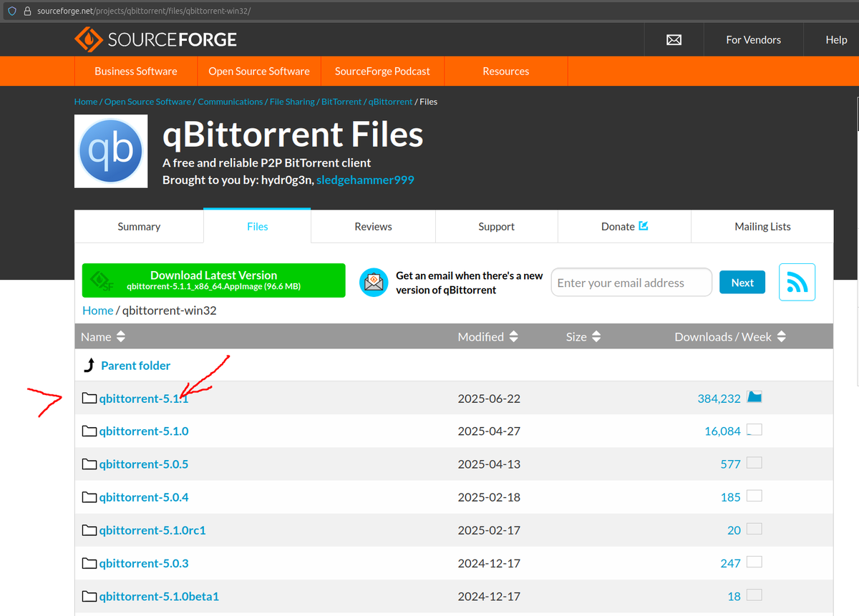
Task: Click the curved arrow icon beside Parent folder
Action: 89,365
